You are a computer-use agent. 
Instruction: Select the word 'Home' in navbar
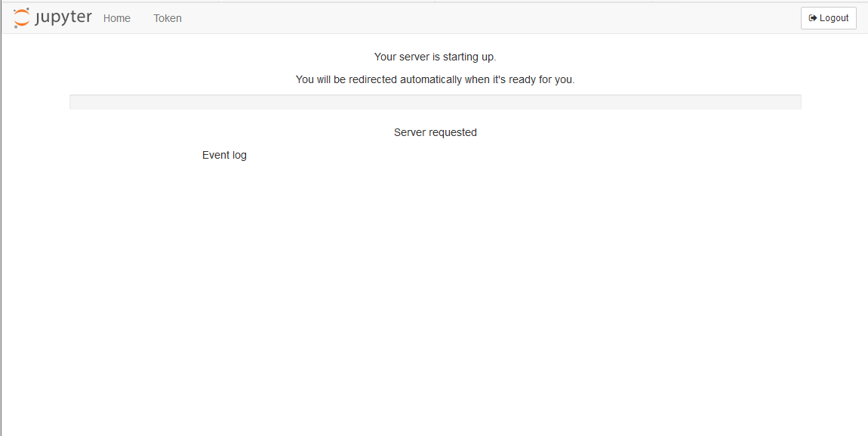pos(117,18)
